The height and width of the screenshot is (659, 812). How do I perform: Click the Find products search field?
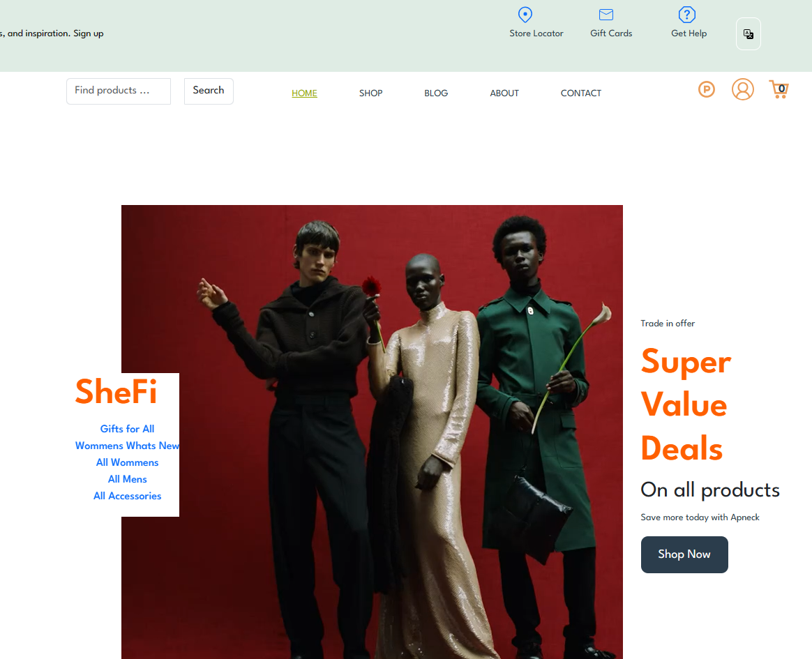pyautogui.click(x=119, y=91)
